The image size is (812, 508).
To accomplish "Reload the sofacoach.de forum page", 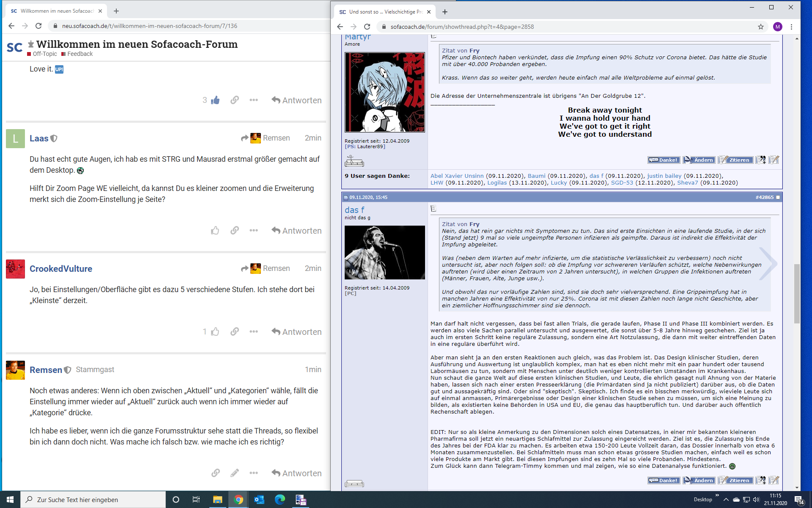I will 367,27.
